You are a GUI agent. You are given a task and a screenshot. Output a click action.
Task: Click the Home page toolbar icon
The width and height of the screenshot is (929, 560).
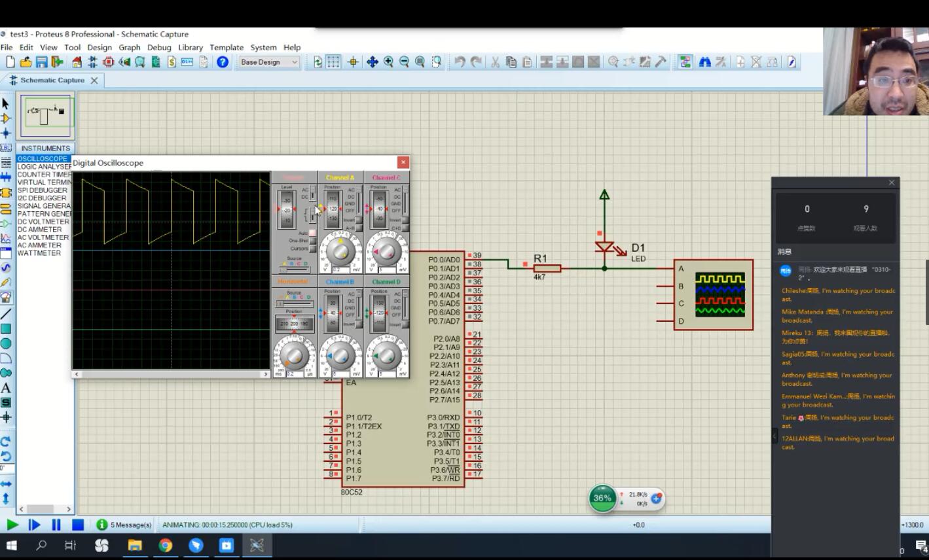pos(77,62)
